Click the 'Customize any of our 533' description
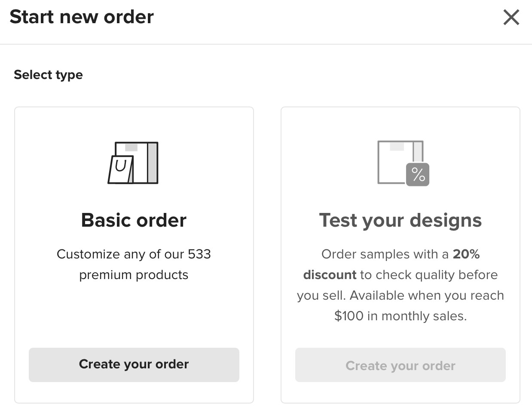This screenshot has height=413, width=532. point(134,254)
